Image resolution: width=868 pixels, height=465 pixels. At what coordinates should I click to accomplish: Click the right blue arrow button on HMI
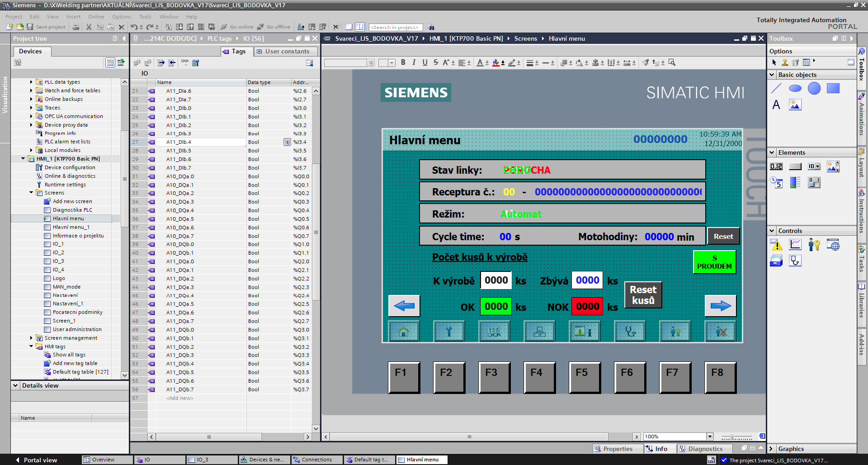tap(721, 306)
